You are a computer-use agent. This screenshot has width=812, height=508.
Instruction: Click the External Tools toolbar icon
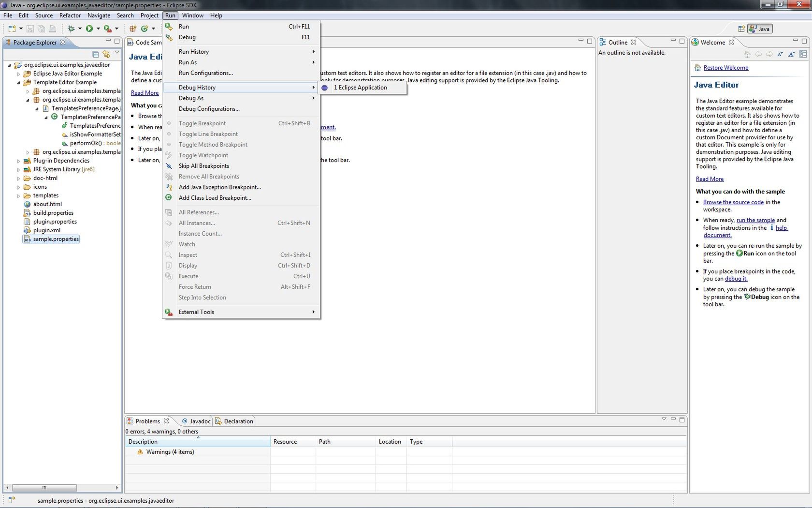click(107, 29)
